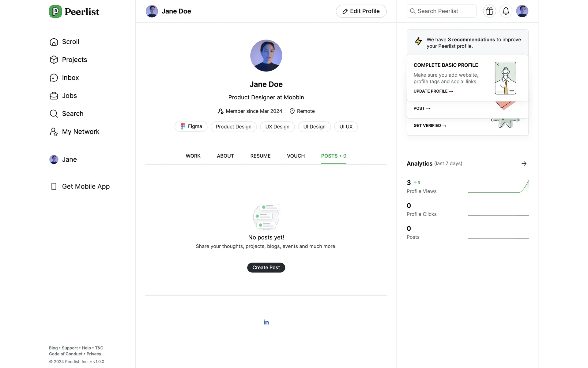588x368 pixels.
Task: Expand Analytics with the arrow
Action: 524,163
